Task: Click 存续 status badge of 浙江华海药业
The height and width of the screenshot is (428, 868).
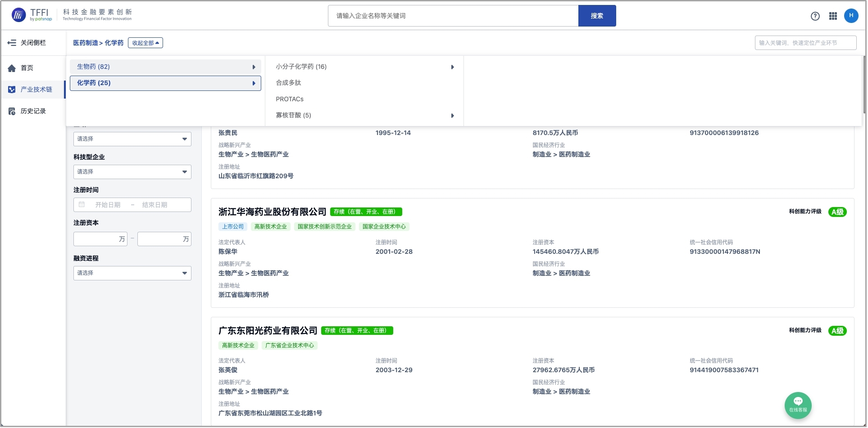Action: tap(366, 212)
